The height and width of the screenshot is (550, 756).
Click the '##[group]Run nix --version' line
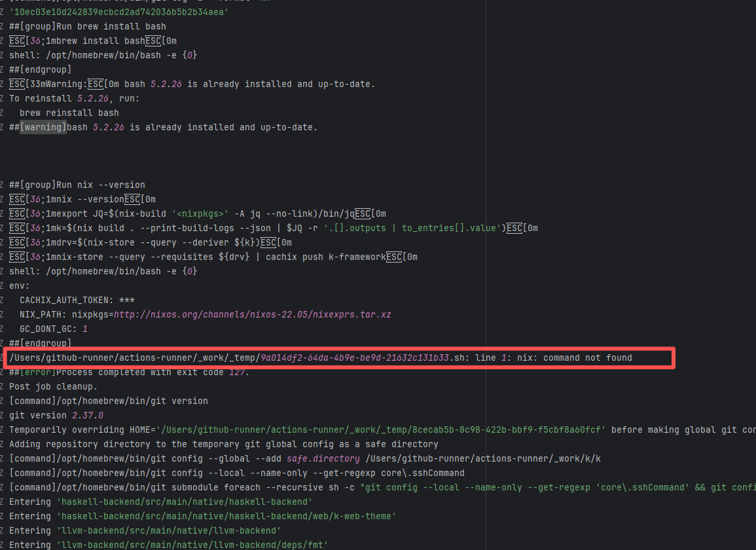pos(77,185)
